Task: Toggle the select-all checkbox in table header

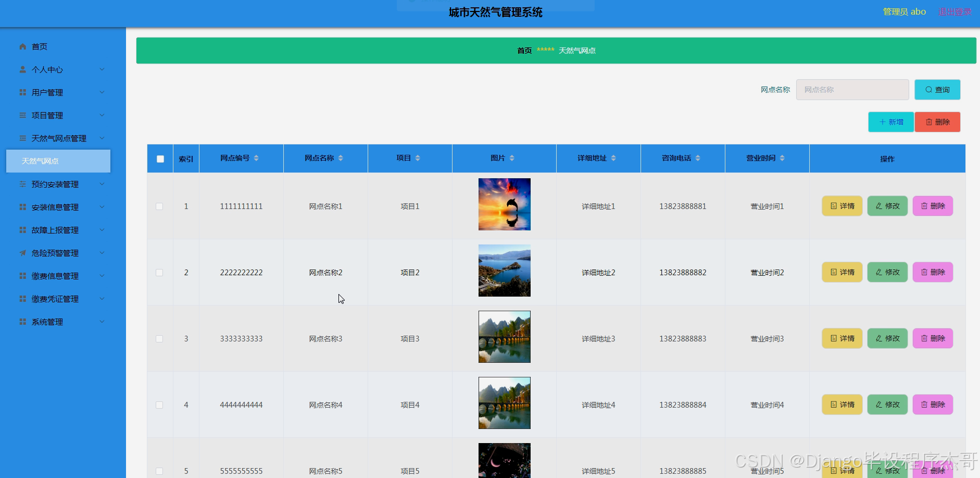Action: pos(160,159)
